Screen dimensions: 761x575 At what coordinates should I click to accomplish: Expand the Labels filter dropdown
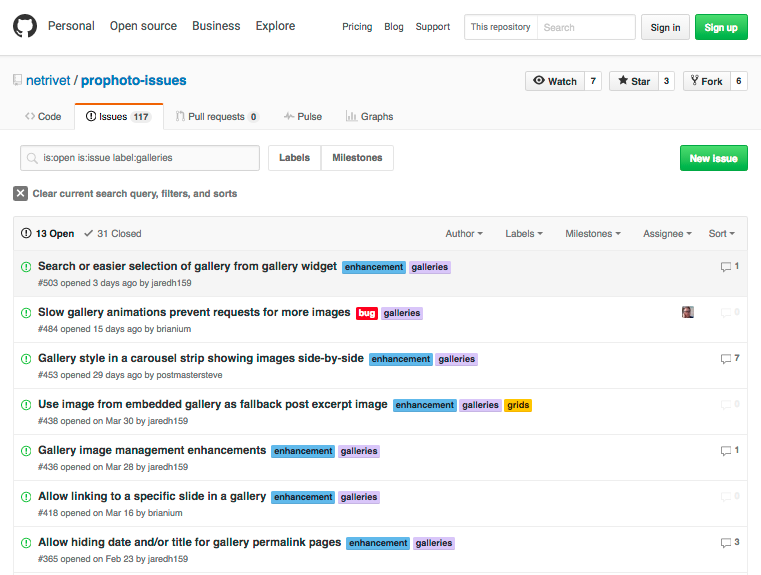(524, 233)
